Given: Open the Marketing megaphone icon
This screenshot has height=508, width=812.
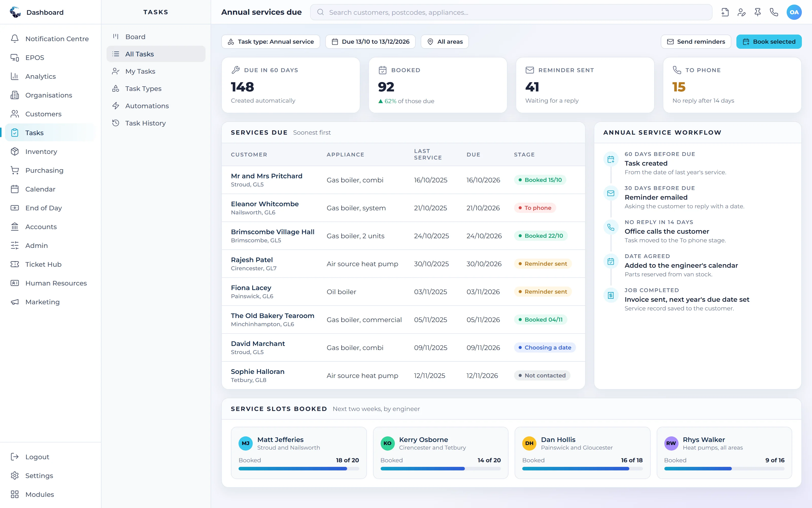Looking at the screenshot, I should [15, 302].
